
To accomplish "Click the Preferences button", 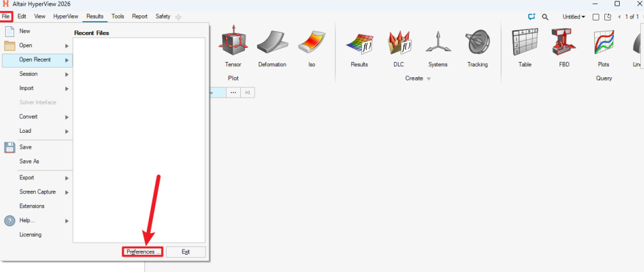I will [x=142, y=252].
